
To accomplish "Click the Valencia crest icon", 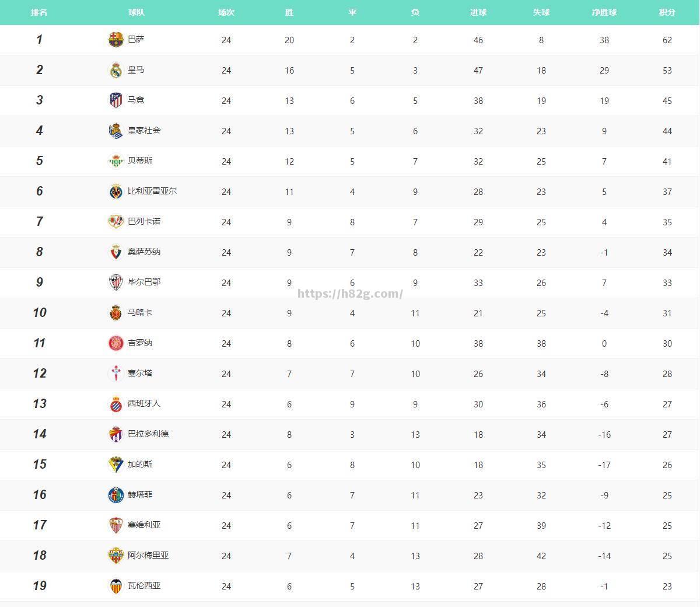I will (x=116, y=586).
